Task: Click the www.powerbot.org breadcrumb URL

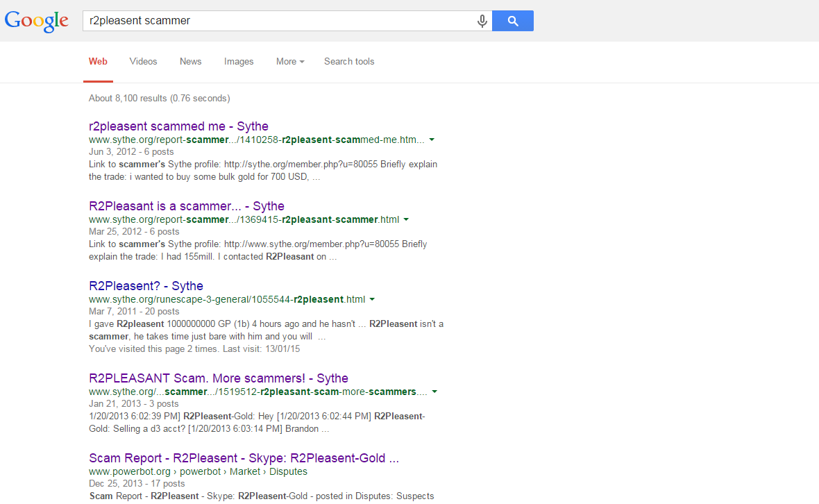Action: pos(198,471)
